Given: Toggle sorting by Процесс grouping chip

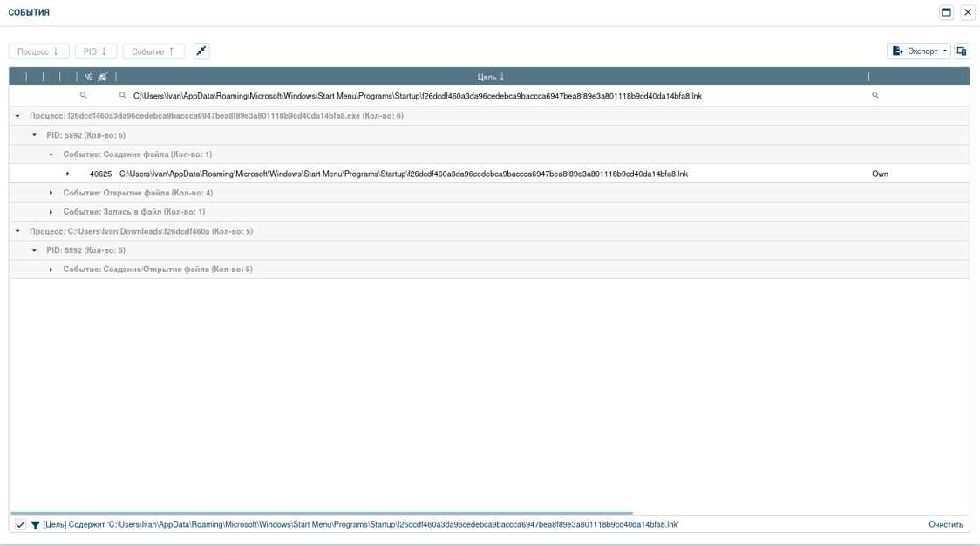Looking at the screenshot, I should (x=38, y=51).
